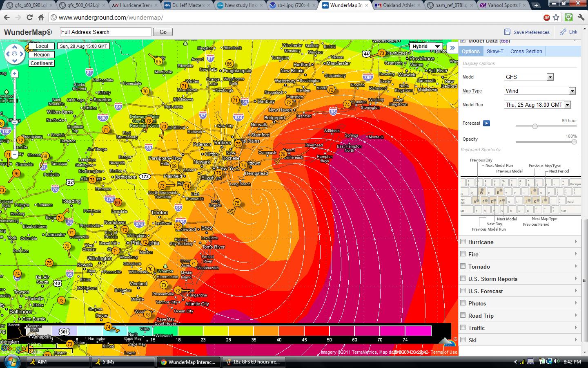
Task: Open the Chrome wrench menu
Action: [x=581, y=18]
